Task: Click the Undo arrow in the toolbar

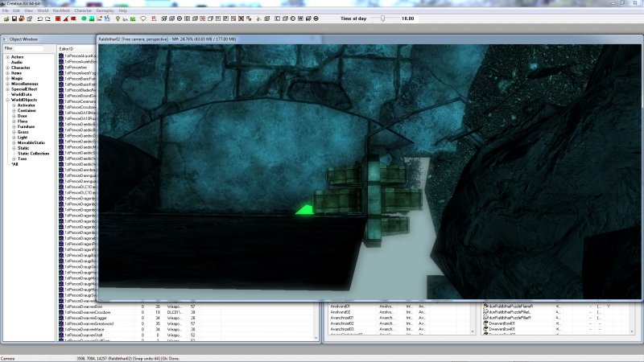Action: pos(39,19)
